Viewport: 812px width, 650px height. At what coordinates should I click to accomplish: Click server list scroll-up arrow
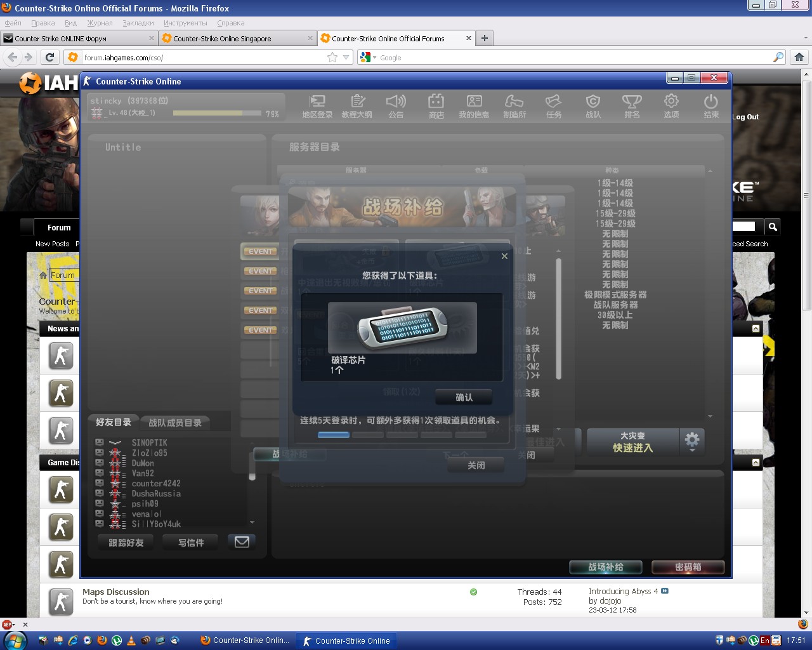pos(710,171)
